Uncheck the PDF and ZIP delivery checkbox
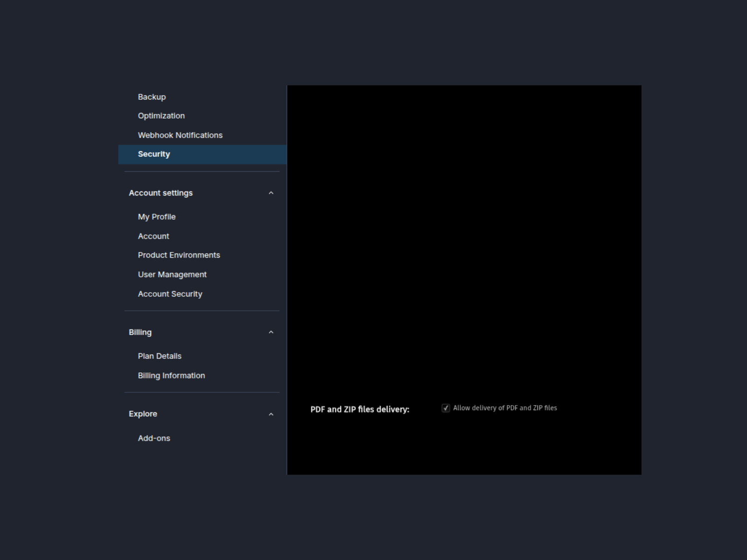Viewport: 747px width, 560px height. click(446, 408)
